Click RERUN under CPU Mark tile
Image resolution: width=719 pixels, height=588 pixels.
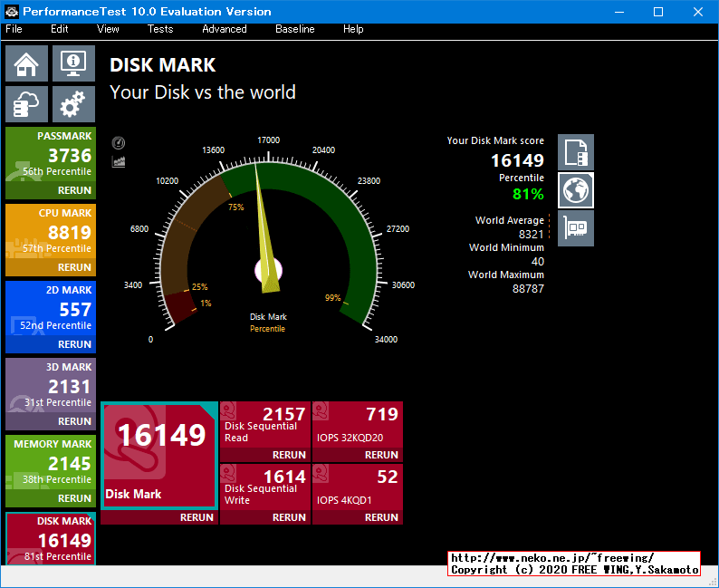[74, 267]
